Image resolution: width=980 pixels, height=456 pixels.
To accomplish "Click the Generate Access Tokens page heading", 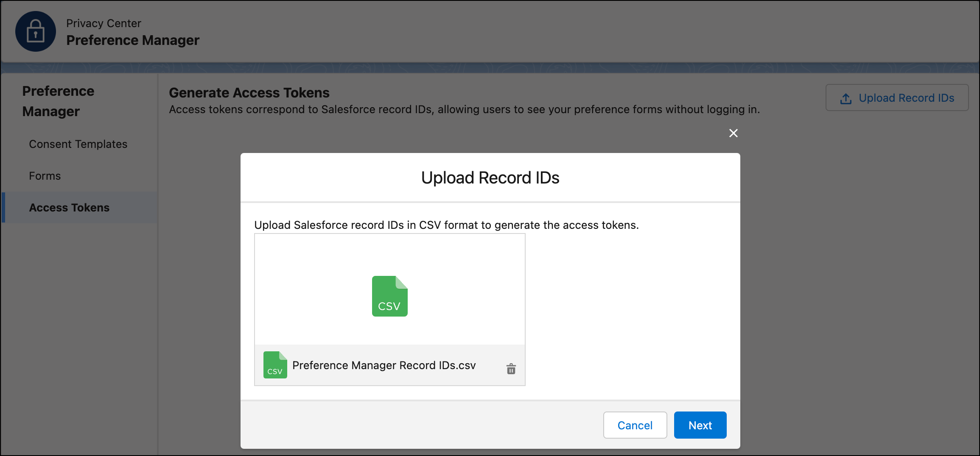I will [249, 92].
